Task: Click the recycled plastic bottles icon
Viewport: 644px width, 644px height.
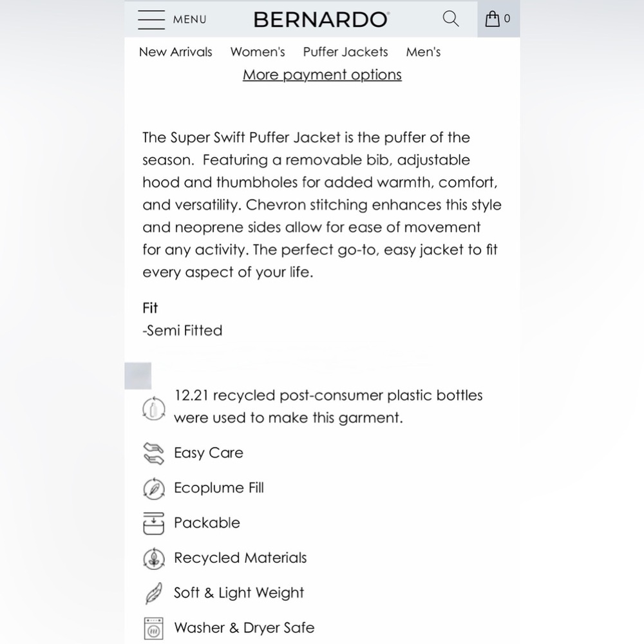Action: coord(154,409)
